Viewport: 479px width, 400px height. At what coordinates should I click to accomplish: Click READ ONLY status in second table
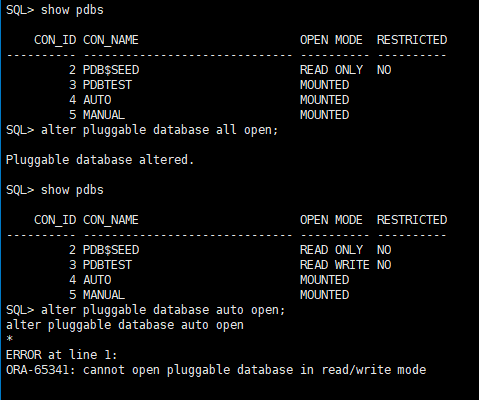[x=331, y=250]
